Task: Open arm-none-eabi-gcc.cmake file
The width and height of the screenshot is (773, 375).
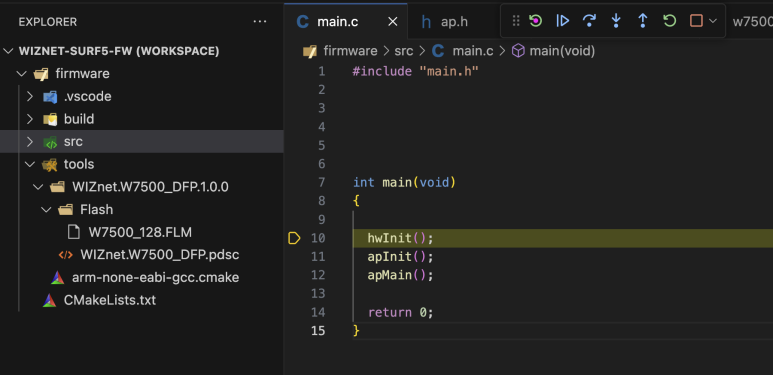Action: [x=155, y=277]
